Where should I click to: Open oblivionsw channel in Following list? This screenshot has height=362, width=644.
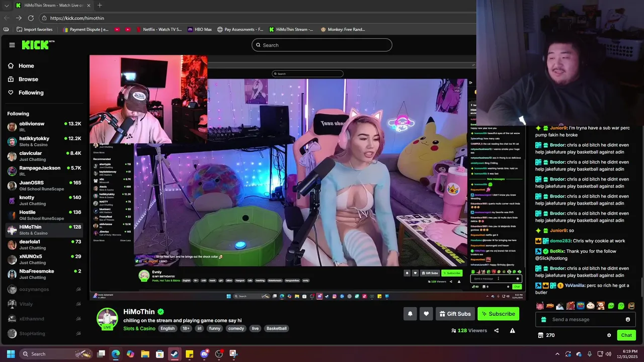[x=44, y=127]
